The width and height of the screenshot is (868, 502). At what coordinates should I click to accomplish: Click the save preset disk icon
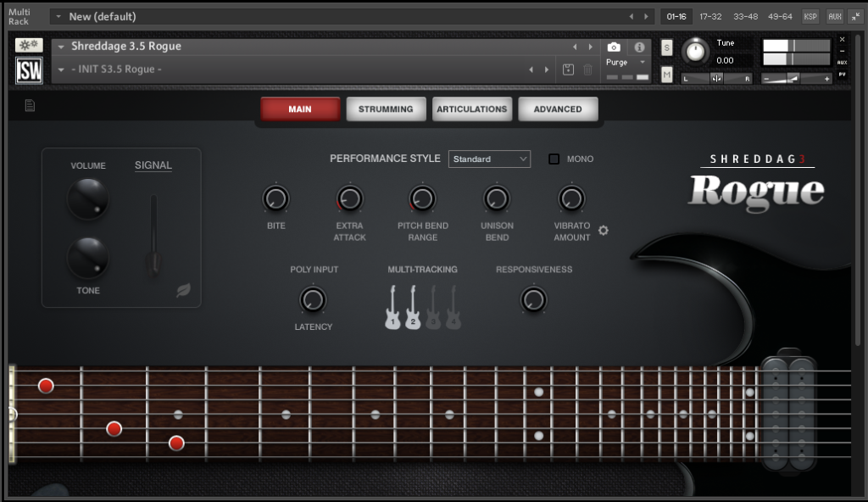(x=568, y=70)
